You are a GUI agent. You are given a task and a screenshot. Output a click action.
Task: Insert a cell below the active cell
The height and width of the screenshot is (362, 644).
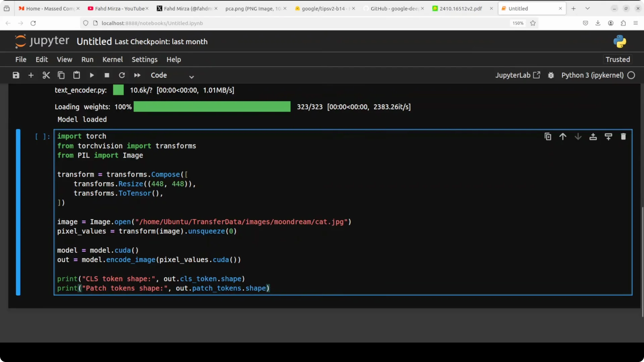(x=608, y=136)
